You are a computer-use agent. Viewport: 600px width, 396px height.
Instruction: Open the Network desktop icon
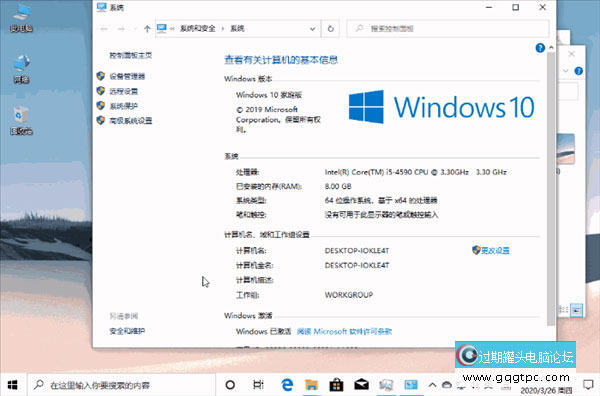[x=21, y=70]
